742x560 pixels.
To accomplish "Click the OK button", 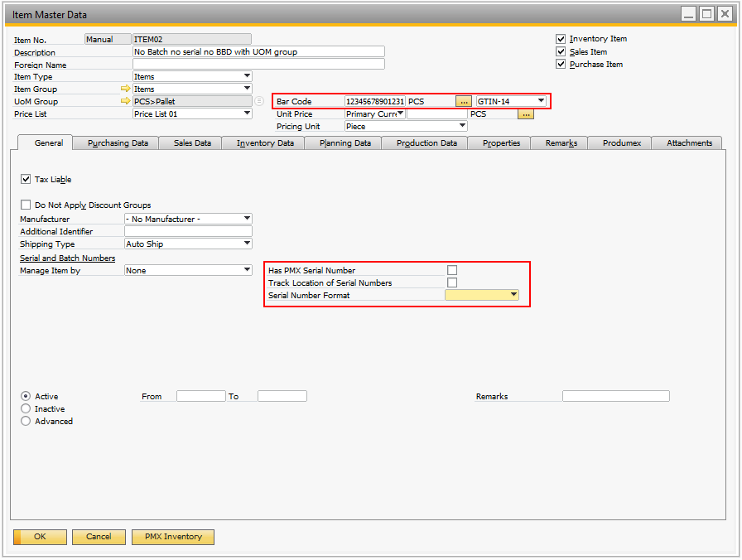I will click(x=40, y=537).
